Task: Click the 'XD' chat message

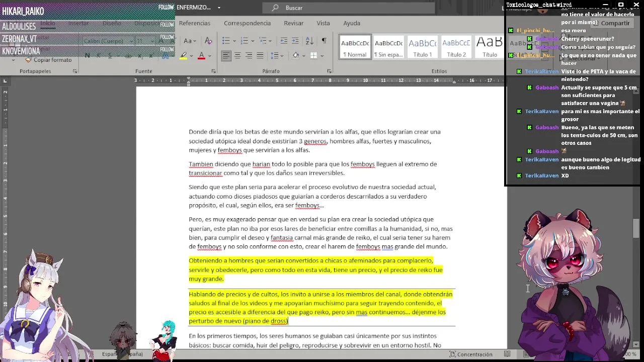Action: pyautogui.click(x=565, y=175)
